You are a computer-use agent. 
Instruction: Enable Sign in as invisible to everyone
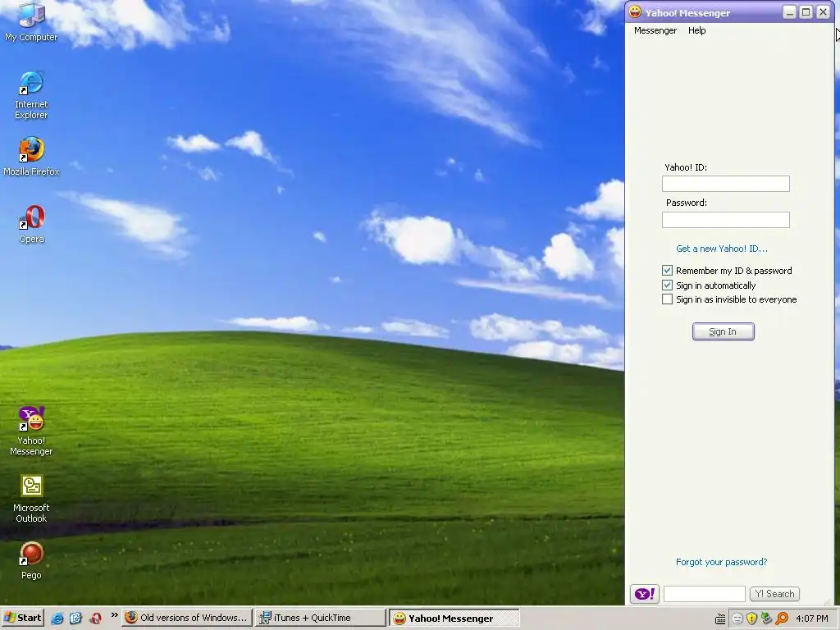pos(667,299)
